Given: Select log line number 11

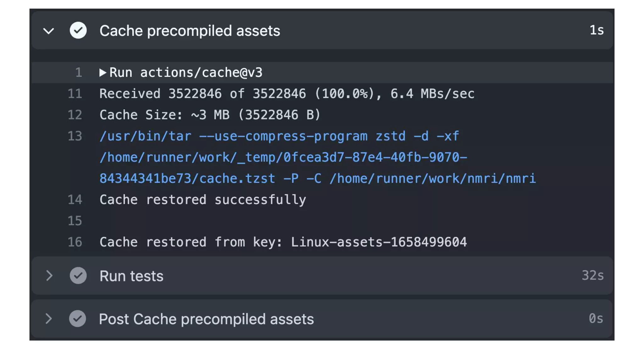Looking at the screenshot, I should click(75, 94).
